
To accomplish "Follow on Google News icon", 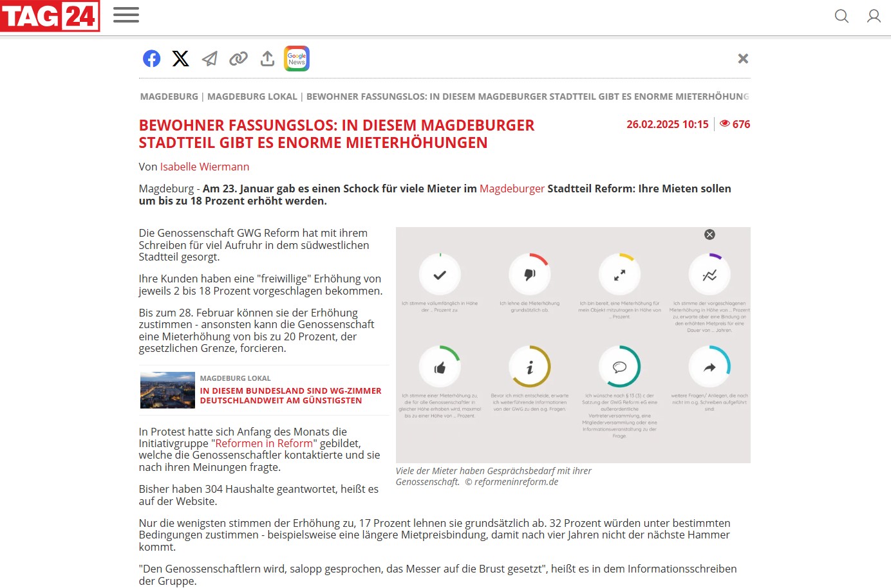I will (297, 59).
